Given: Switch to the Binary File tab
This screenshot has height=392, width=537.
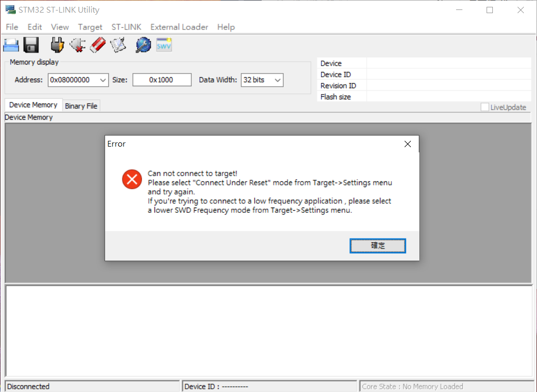Looking at the screenshot, I should tap(81, 106).
